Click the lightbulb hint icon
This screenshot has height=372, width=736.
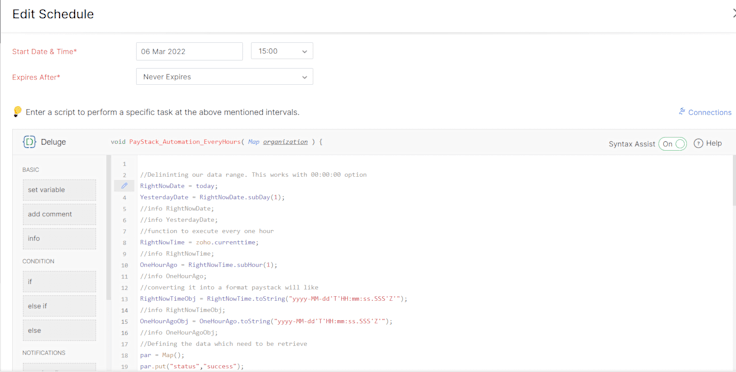[x=17, y=112]
